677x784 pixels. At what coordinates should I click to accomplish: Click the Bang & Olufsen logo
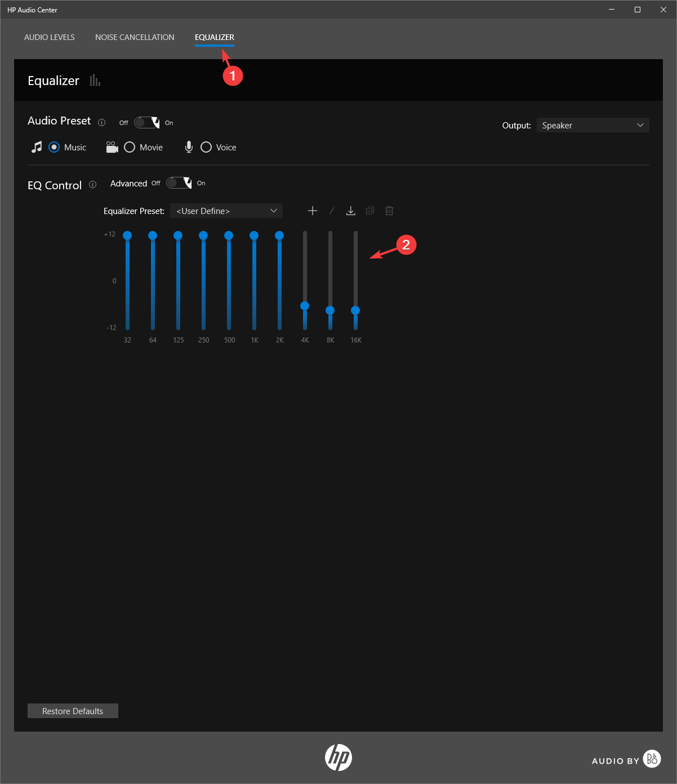click(652, 759)
